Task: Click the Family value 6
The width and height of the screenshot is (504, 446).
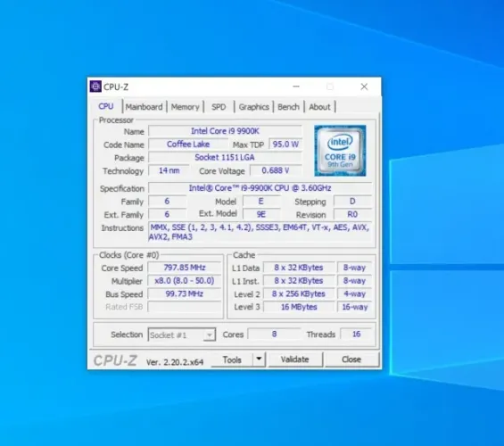Action: click(167, 202)
